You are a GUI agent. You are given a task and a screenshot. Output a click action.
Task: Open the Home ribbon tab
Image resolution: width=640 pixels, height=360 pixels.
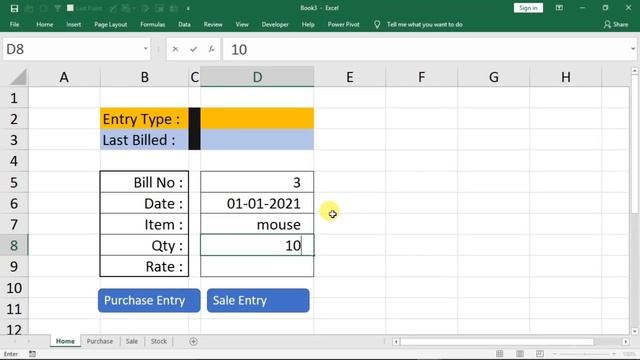(x=44, y=24)
